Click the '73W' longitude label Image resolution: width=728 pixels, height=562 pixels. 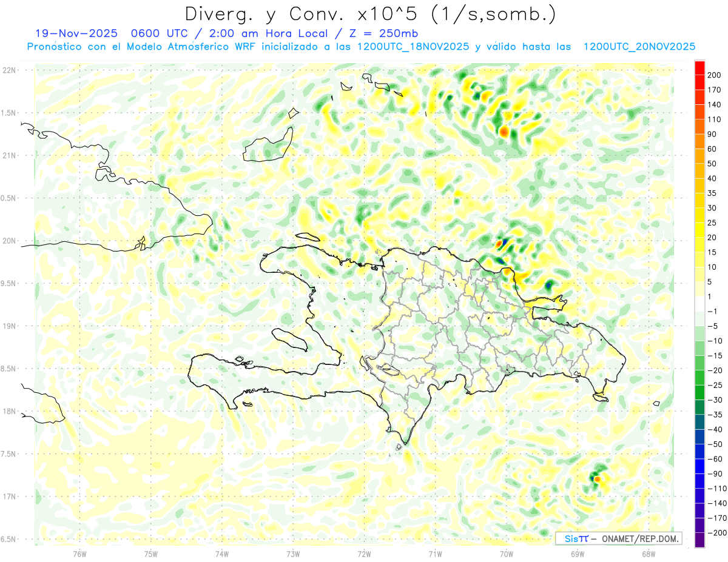pos(293,553)
